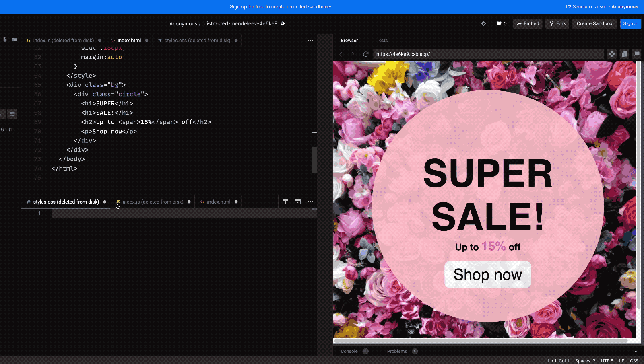Click the preview forward arrow
The image size is (644, 364).
(353, 54)
